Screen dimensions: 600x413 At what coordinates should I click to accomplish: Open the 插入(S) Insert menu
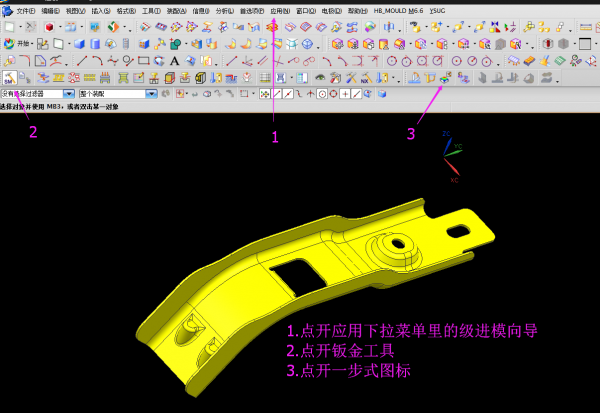tap(101, 11)
